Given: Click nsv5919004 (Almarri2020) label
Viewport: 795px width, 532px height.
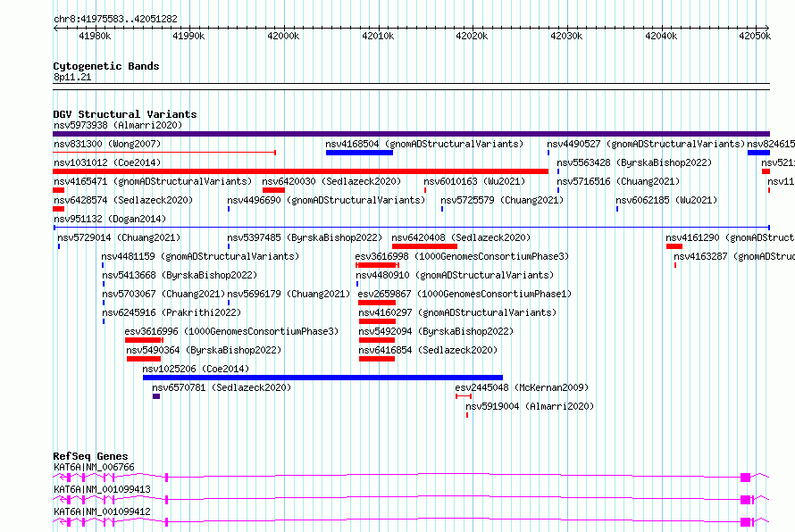Looking at the screenshot, I should coord(530,406).
